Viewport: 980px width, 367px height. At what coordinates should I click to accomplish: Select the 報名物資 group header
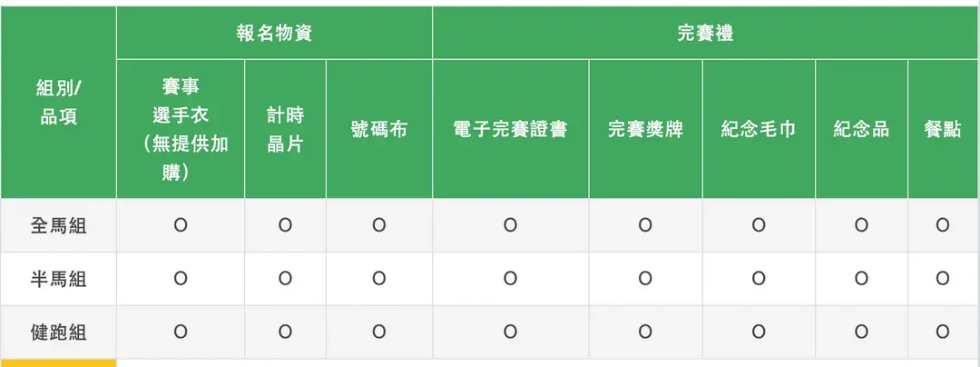pos(274,34)
